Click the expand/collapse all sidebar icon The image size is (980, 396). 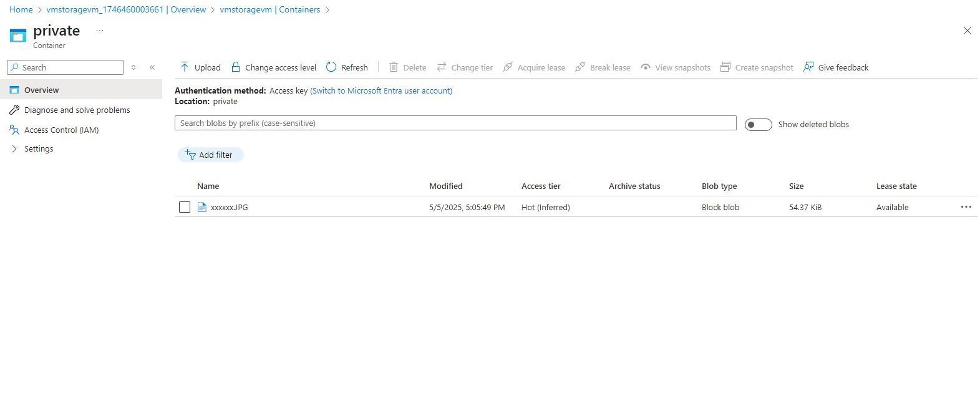click(133, 67)
